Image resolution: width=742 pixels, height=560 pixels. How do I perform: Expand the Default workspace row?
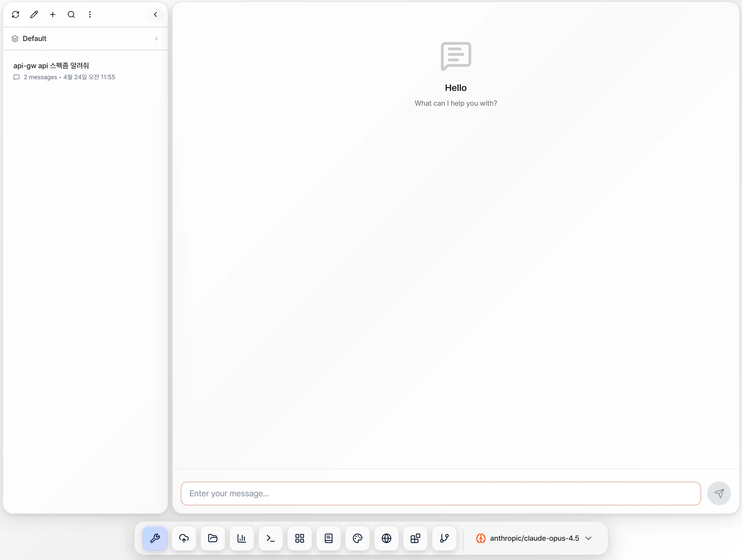tap(85, 39)
